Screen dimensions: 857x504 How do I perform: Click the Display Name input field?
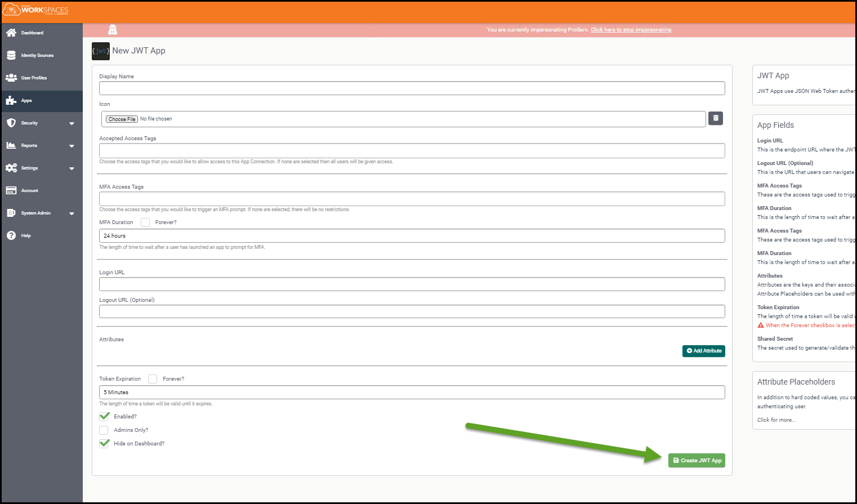pos(412,88)
